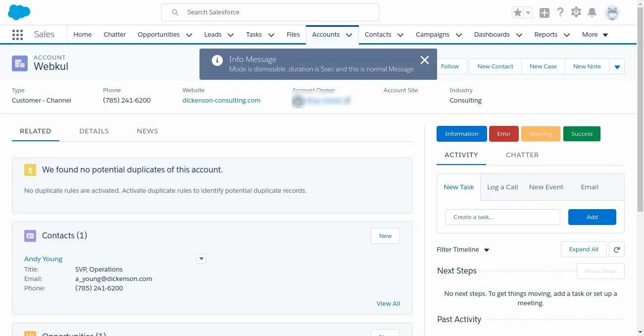Open more account actions dropdown
The height and width of the screenshot is (336, 644).
pyautogui.click(x=617, y=66)
